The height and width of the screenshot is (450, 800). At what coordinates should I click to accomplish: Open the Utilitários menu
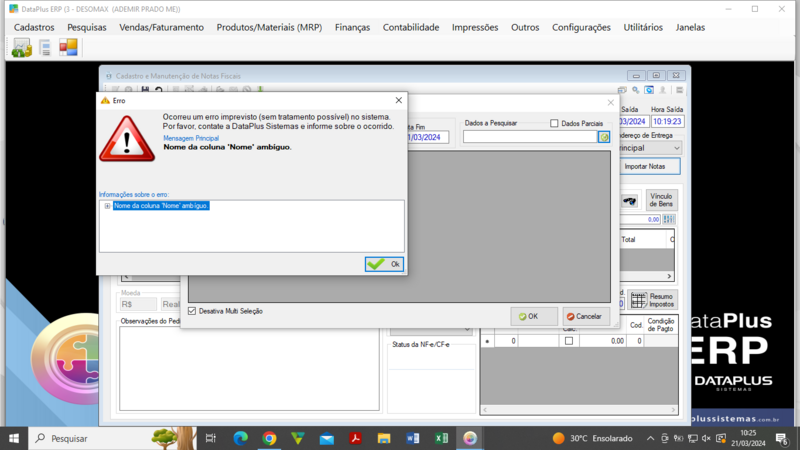(643, 28)
